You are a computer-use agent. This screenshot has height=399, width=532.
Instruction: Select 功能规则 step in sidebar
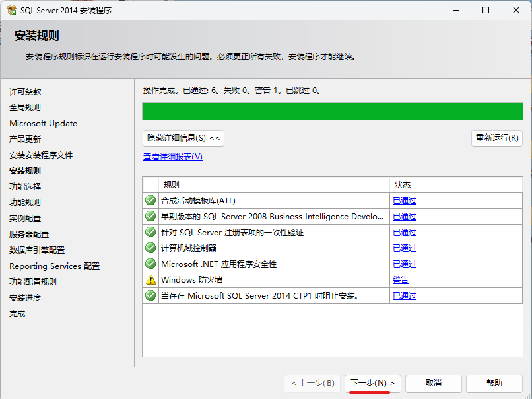tap(25, 202)
